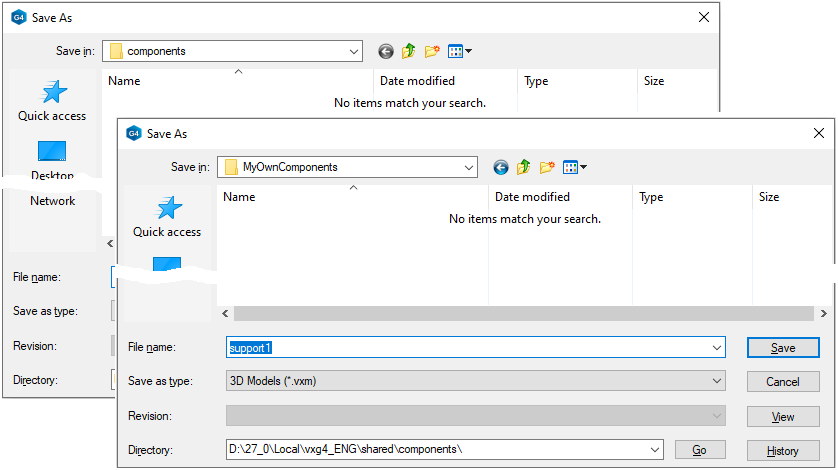Expand the Directory path dropdown
The image size is (838, 470).
(654, 449)
